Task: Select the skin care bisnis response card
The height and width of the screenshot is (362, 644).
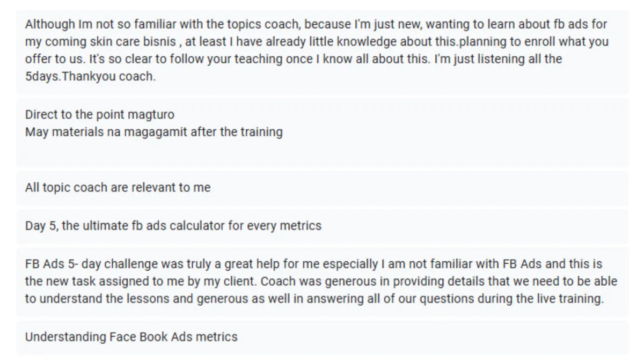Action: click(322, 52)
